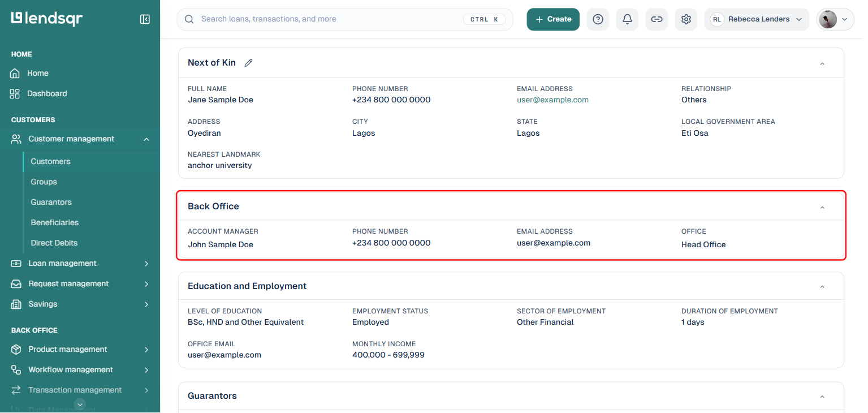Click the CTRL K shortcut badge
This screenshot has width=868, height=413.
(x=484, y=19)
